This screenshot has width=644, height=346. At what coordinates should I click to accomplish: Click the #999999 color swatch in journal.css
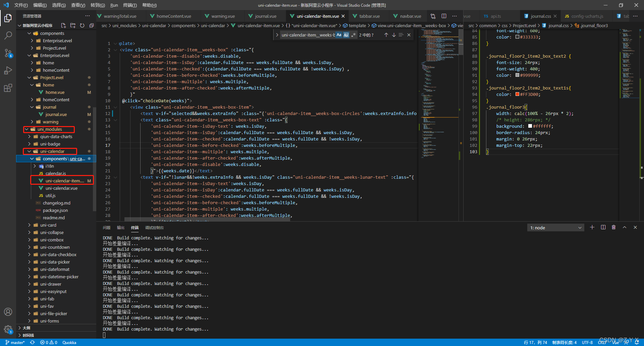click(517, 75)
